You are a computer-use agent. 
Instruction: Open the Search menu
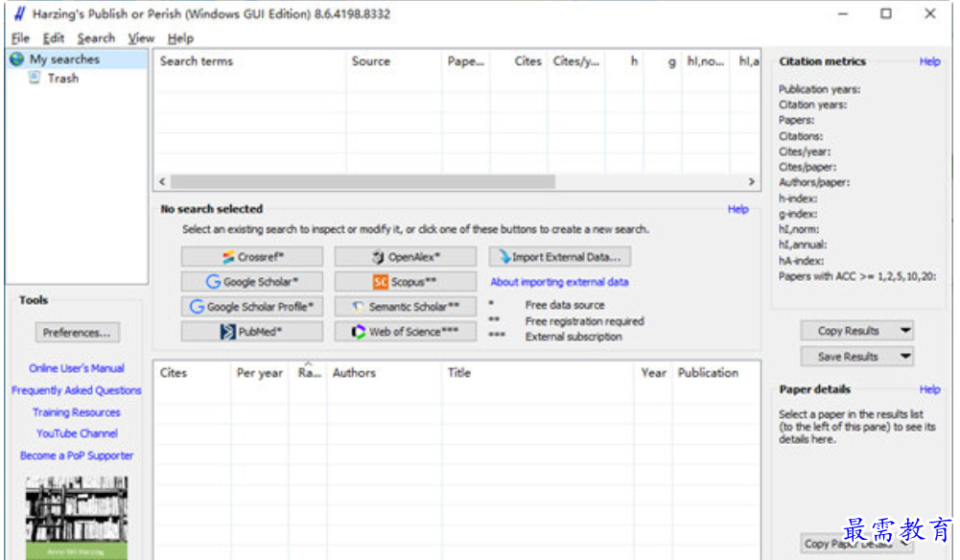(96, 38)
